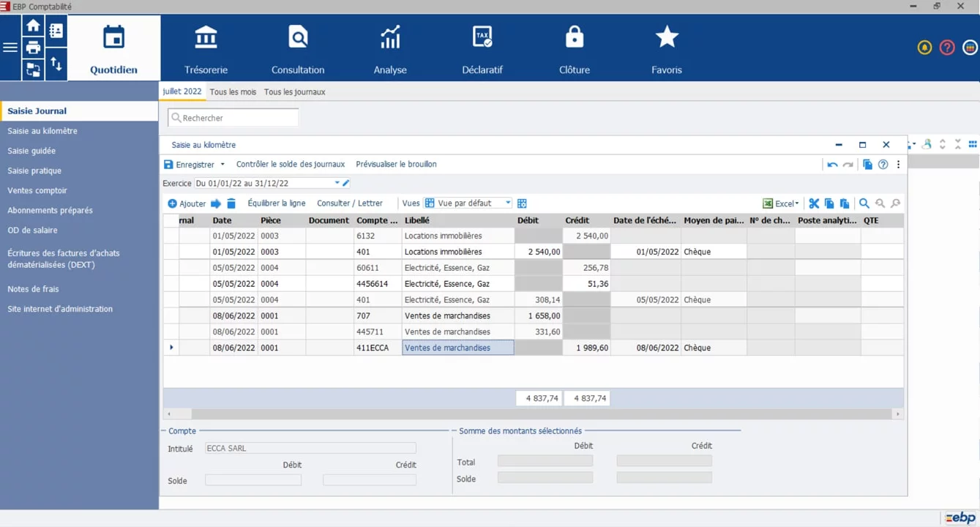The width and height of the screenshot is (980, 527).
Task: Select the Tous les journaux tab
Action: pos(294,91)
